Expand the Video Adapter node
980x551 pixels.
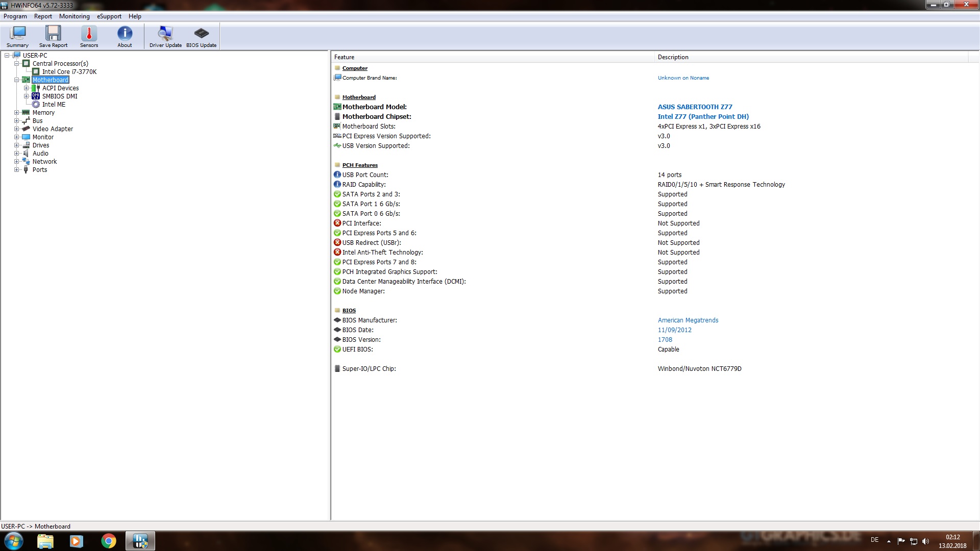tap(16, 129)
